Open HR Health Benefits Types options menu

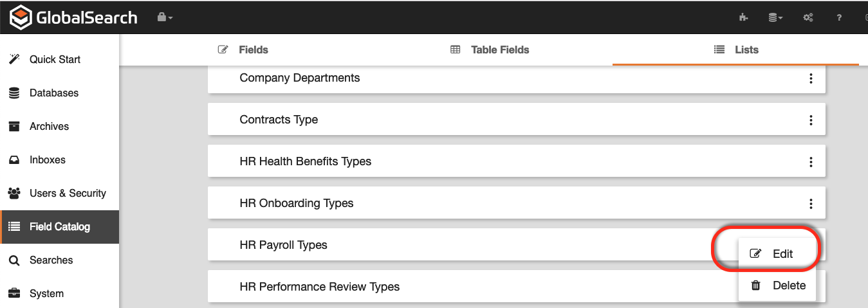pos(811,162)
